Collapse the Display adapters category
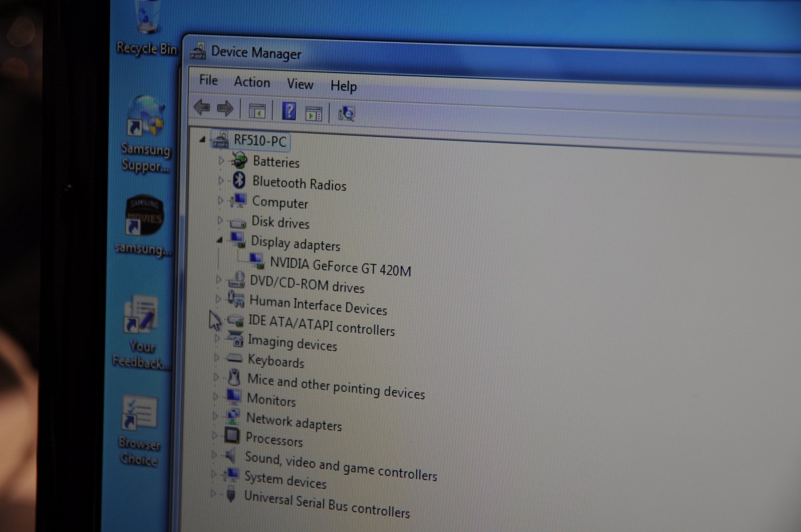801x532 pixels. click(x=219, y=240)
